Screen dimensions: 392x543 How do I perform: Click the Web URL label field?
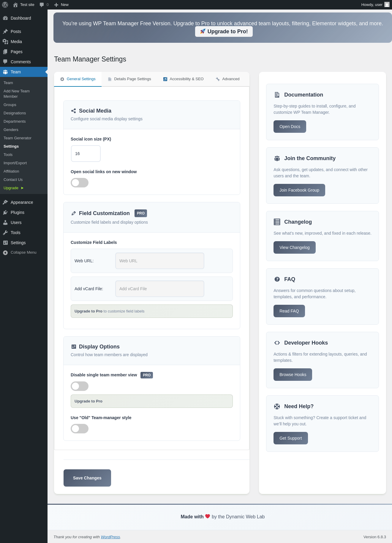tap(160, 261)
